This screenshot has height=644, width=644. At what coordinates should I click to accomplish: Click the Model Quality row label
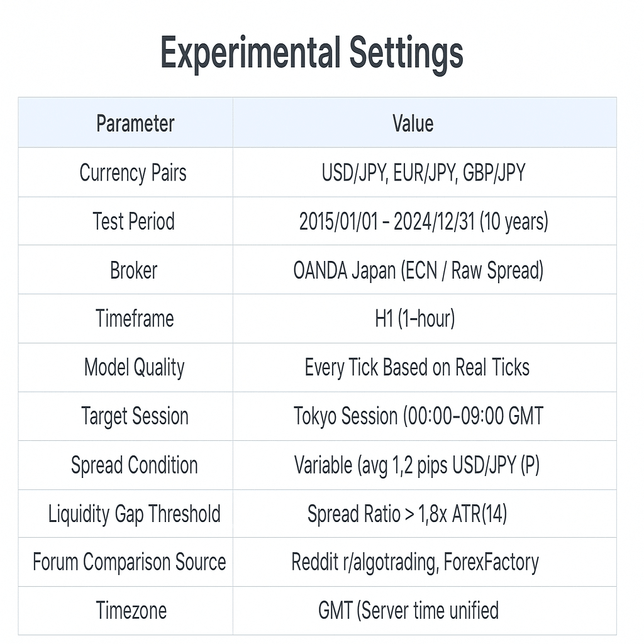coord(134,367)
